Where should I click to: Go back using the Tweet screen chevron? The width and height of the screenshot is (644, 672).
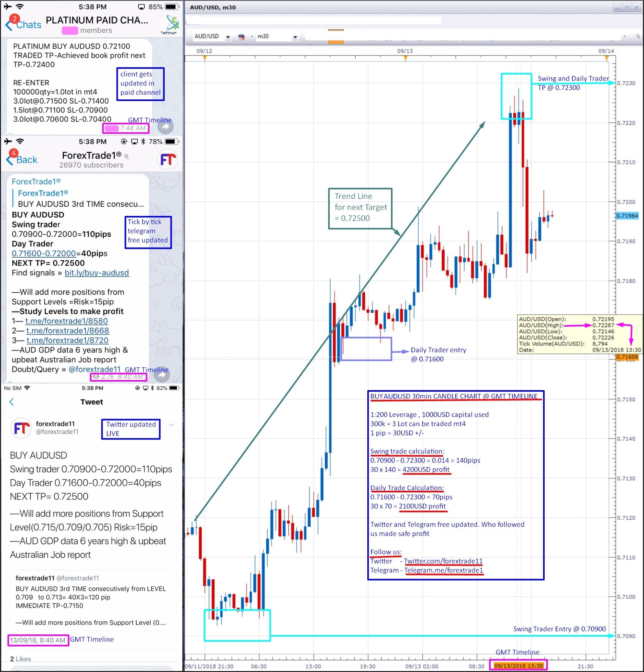pos(12,402)
